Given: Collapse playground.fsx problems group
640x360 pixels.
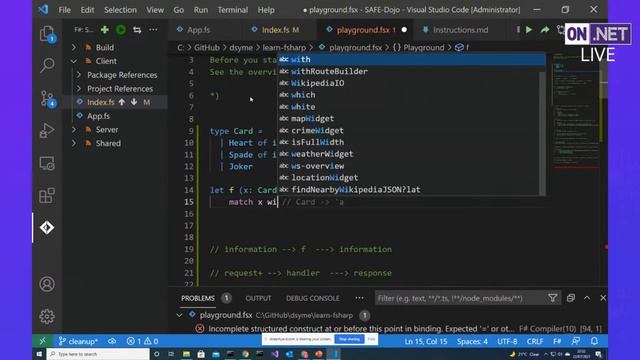Looking at the screenshot, I should (179, 315).
